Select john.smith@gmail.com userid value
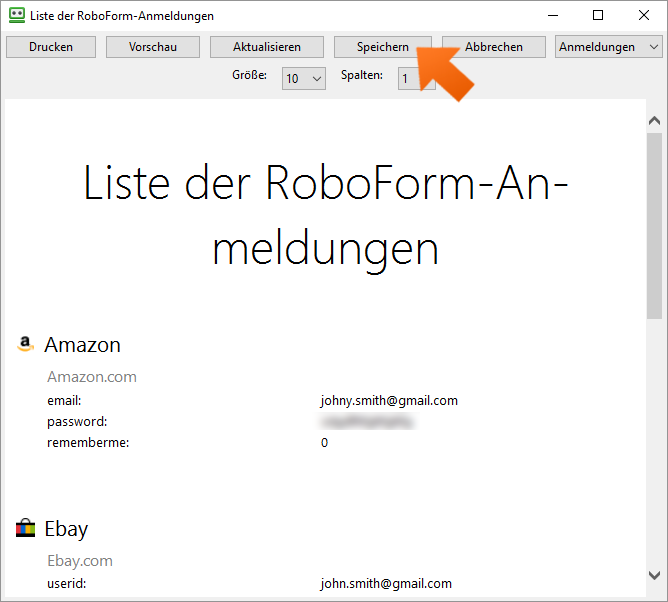The image size is (668, 602). click(x=386, y=584)
